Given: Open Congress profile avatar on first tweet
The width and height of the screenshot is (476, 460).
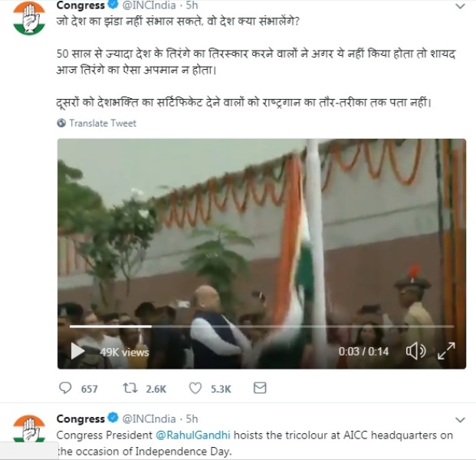Looking at the screenshot, I should 29,19.
